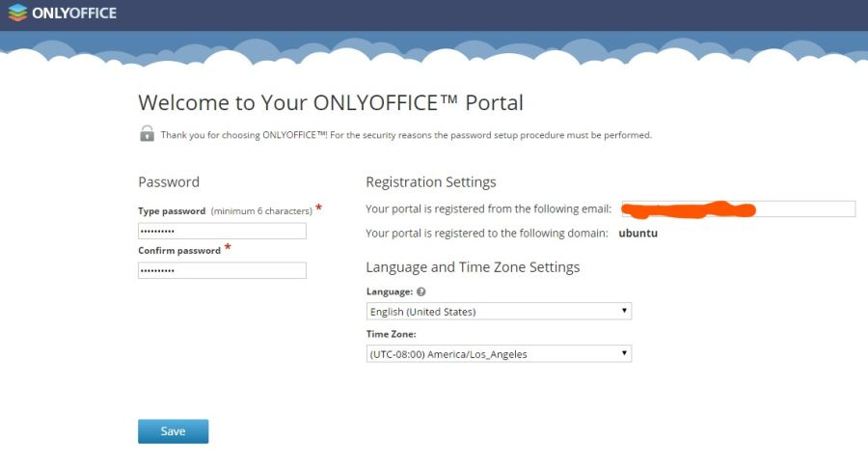Click the Save button
This screenshot has height=471, width=868.
tap(174, 431)
